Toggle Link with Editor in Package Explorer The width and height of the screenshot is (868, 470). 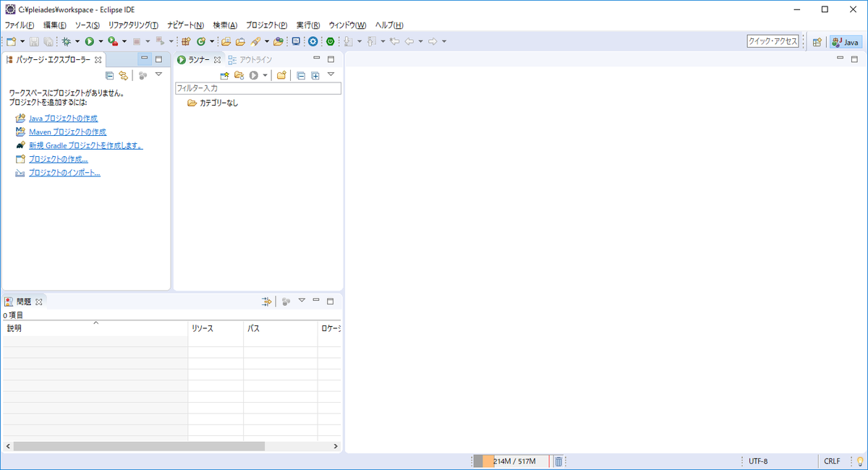pos(124,75)
